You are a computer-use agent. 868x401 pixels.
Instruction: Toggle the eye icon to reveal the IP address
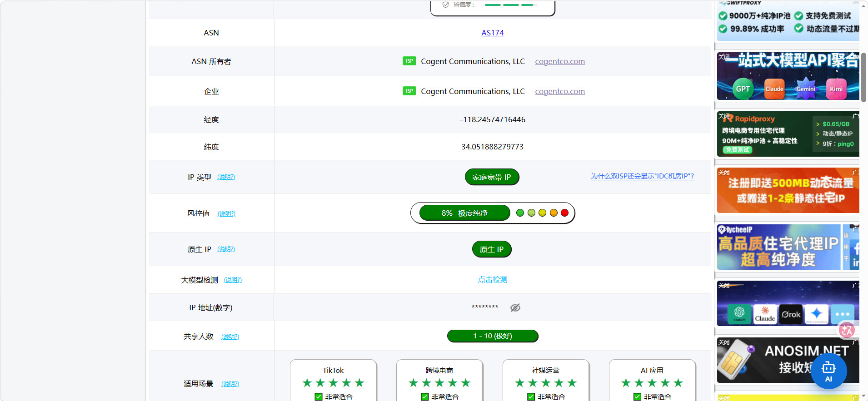pos(515,307)
